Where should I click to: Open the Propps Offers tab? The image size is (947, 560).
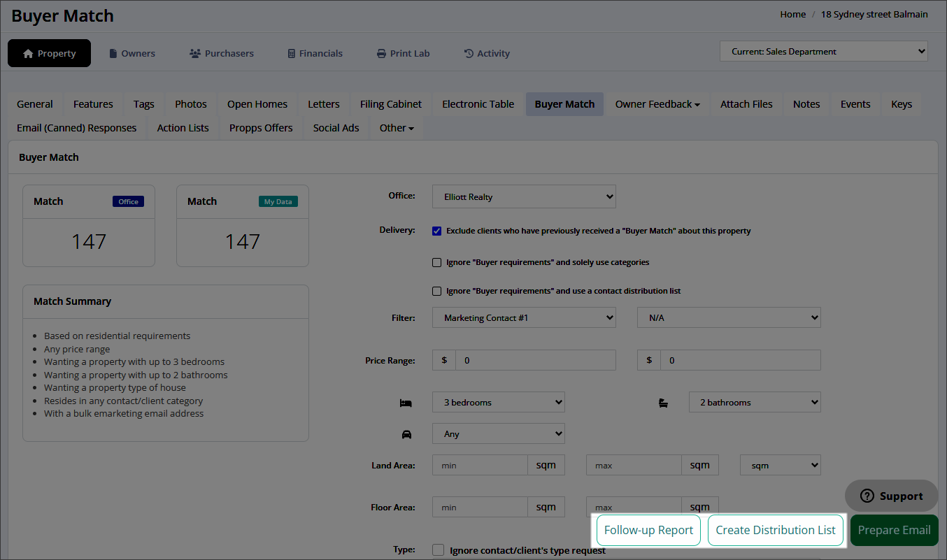261,128
